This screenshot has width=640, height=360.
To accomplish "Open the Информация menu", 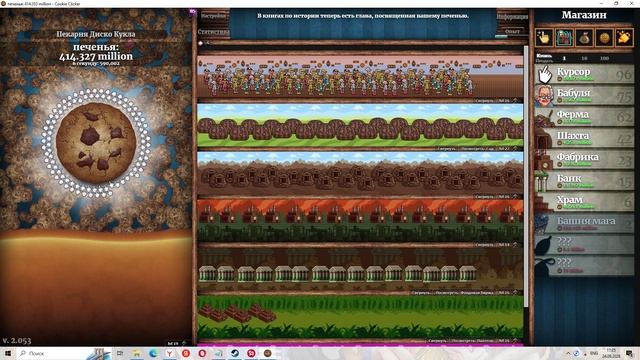I will [512, 17].
